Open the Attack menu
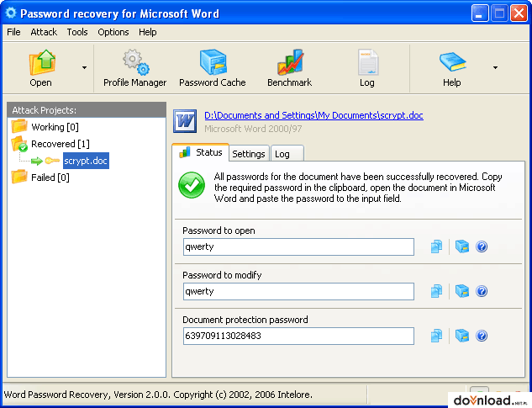The width and height of the screenshot is (532, 408). [44, 32]
